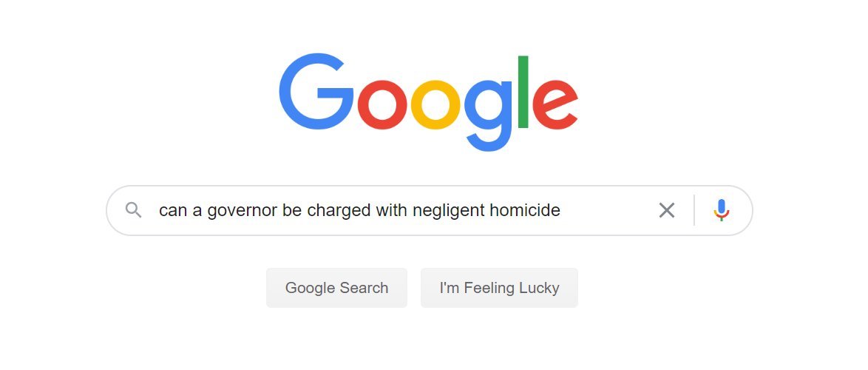The height and width of the screenshot is (370, 868).
Task: Click the magnifying glass search icon
Action: coord(133,210)
